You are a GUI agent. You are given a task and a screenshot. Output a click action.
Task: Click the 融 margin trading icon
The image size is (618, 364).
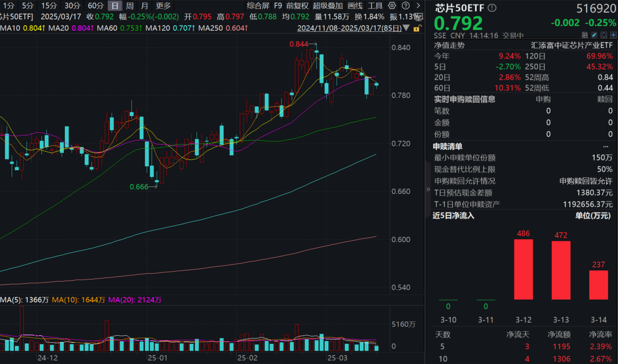coord(585,35)
